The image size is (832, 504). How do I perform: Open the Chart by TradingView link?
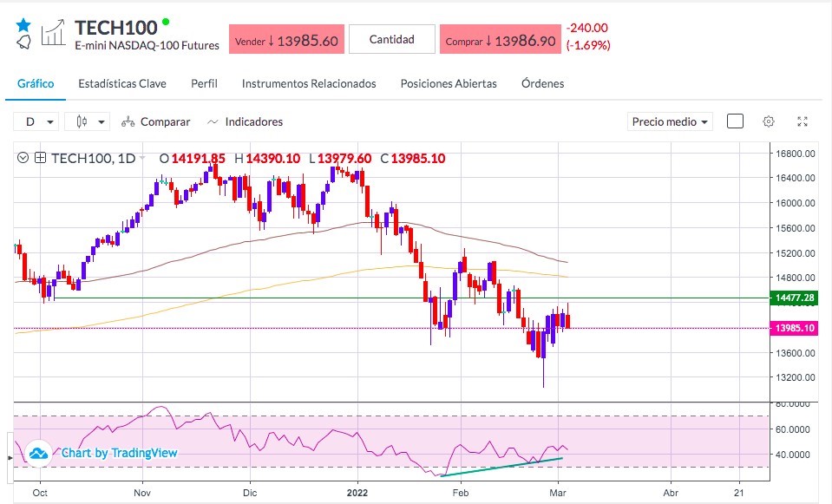(119, 453)
